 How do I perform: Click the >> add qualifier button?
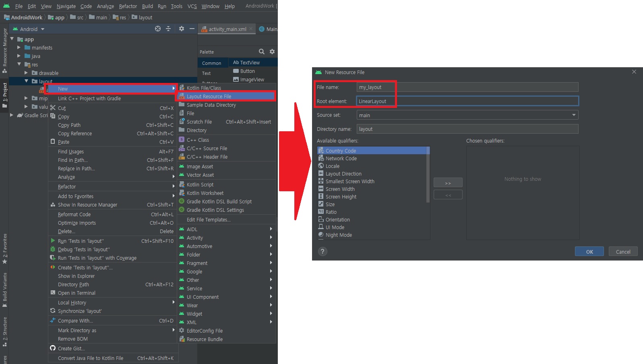tap(448, 183)
